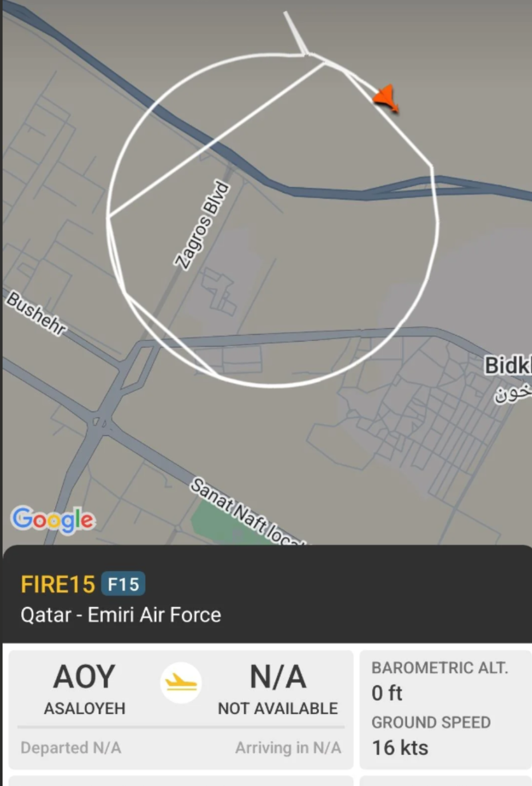The image size is (532, 786).
Task: Select the N/A destination airport
Action: pyautogui.click(x=277, y=677)
